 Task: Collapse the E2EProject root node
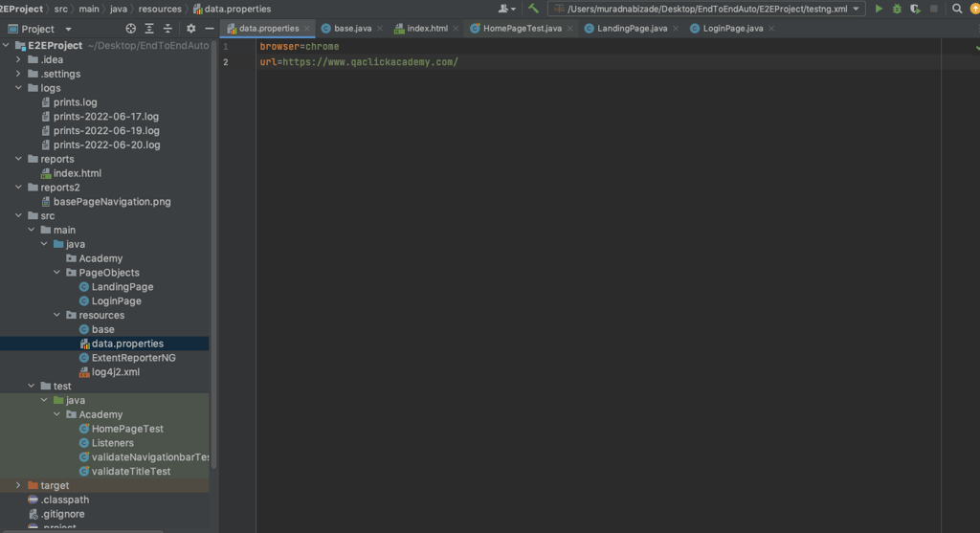(6, 45)
